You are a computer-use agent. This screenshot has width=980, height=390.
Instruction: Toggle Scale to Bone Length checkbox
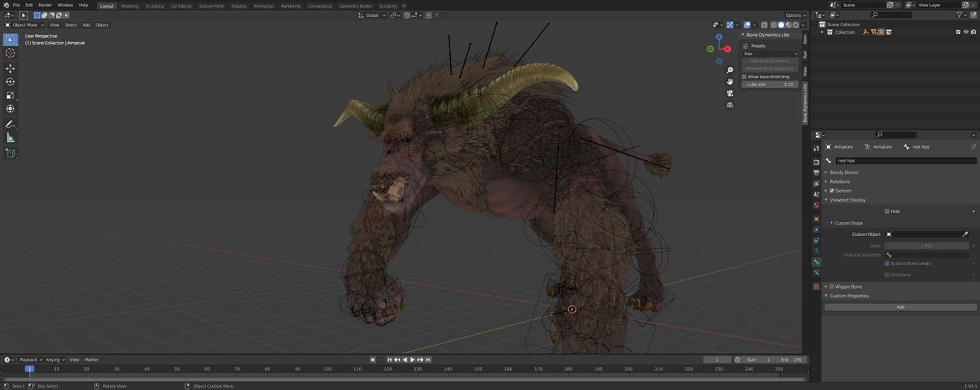[887, 263]
